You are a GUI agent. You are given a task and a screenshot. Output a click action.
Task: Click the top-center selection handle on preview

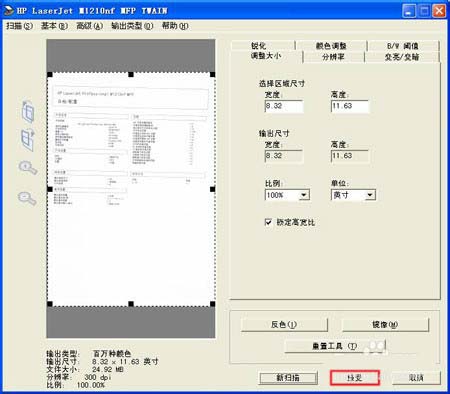pos(131,75)
